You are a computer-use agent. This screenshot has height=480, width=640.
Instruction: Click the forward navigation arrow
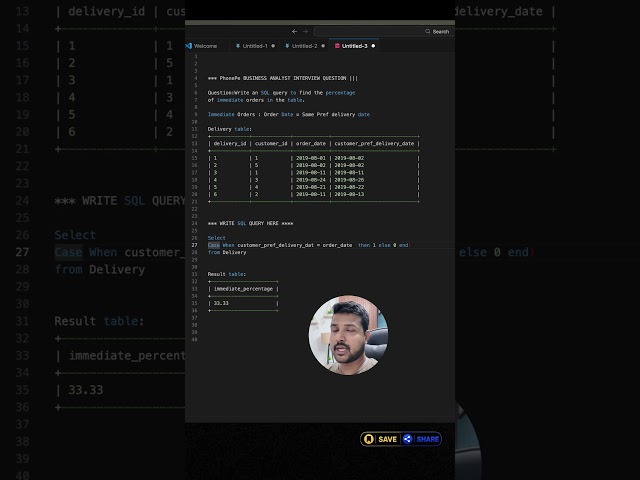click(305, 31)
